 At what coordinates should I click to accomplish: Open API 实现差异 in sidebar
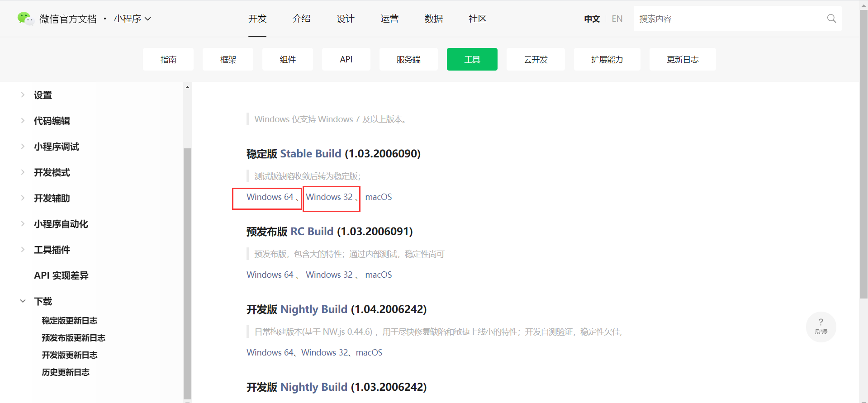click(x=61, y=275)
